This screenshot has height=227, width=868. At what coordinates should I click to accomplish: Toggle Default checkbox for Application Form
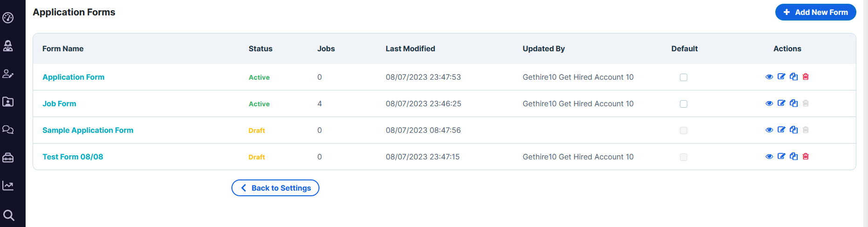click(x=684, y=77)
